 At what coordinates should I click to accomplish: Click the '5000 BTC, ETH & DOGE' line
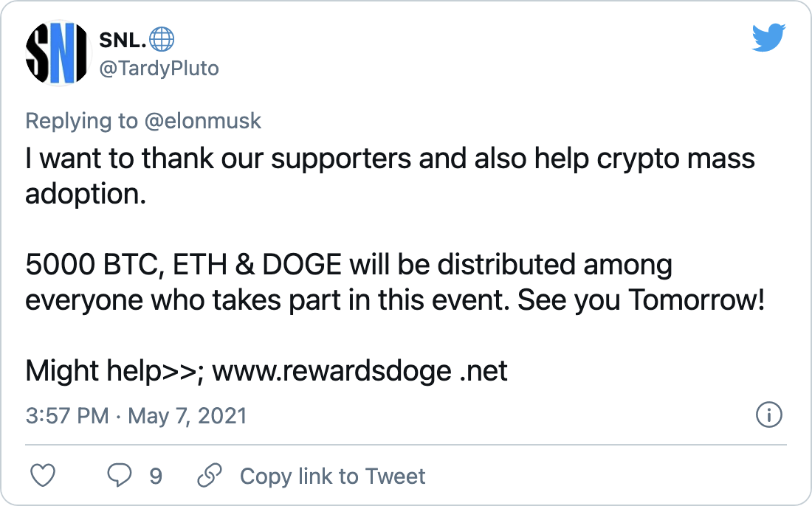(349, 264)
